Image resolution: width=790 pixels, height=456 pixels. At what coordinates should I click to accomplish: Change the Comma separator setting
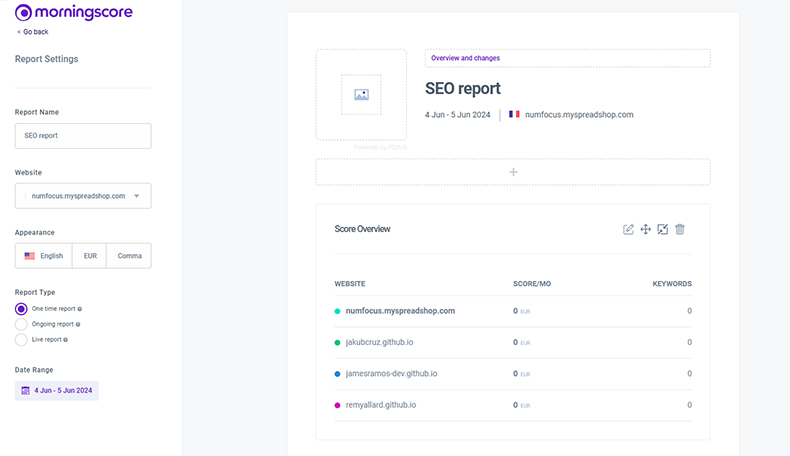pos(129,256)
